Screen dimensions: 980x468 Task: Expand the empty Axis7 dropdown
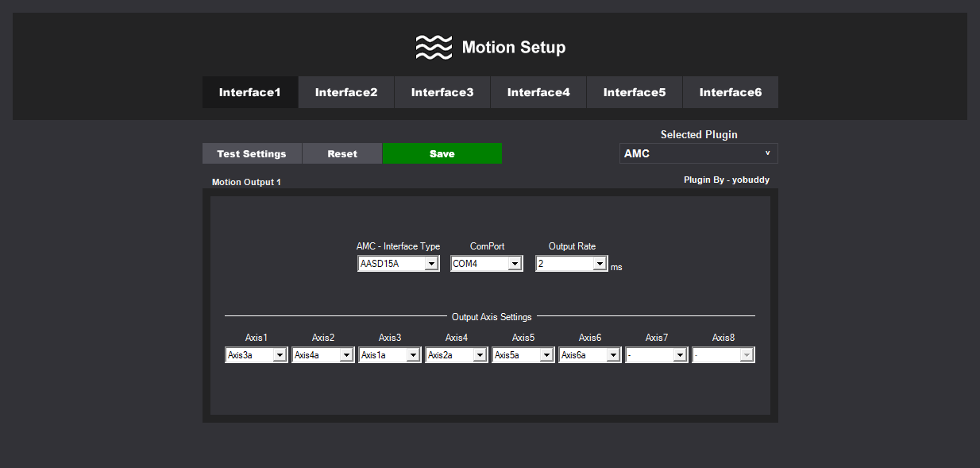tap(657, 355)
